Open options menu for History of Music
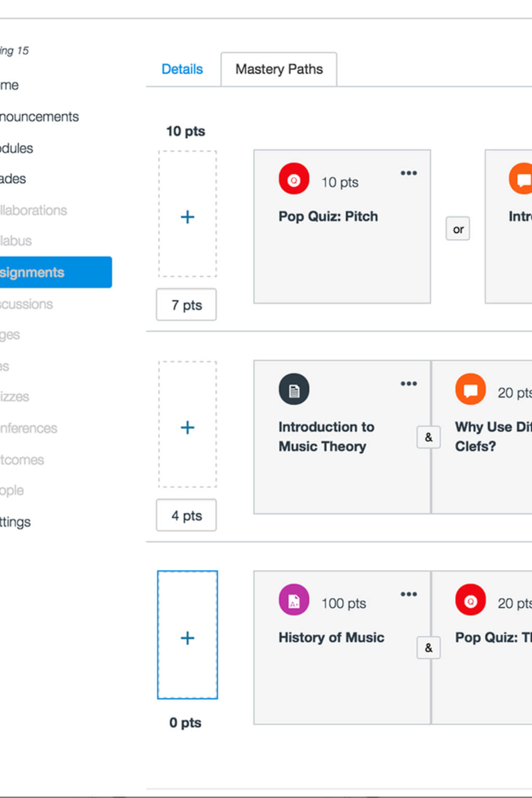532x798 pixels. pyautogui.click(x=409, y=594)
